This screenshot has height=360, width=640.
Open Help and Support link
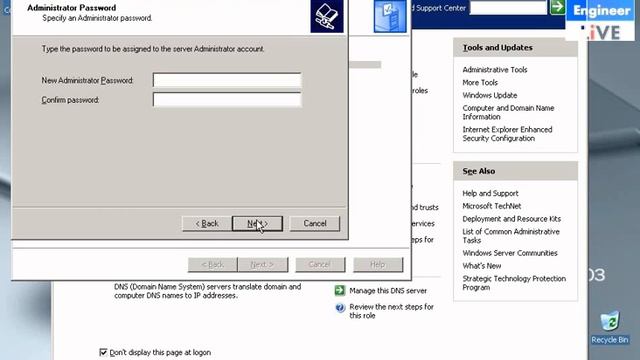(x=490, y=193)
